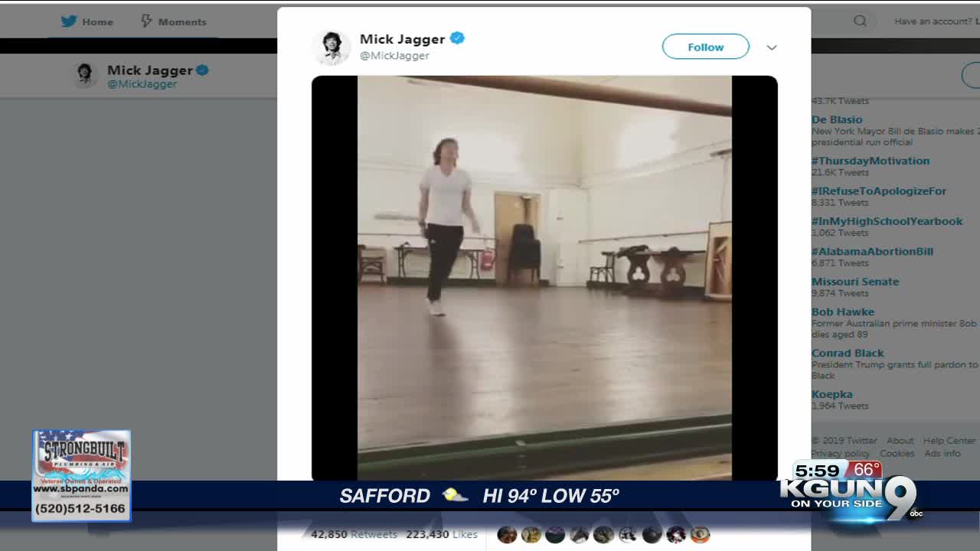The height and width of the screenshot is (551, 980).
Task: Click first liker avatar beside Likes
Action: coord(507,535)
